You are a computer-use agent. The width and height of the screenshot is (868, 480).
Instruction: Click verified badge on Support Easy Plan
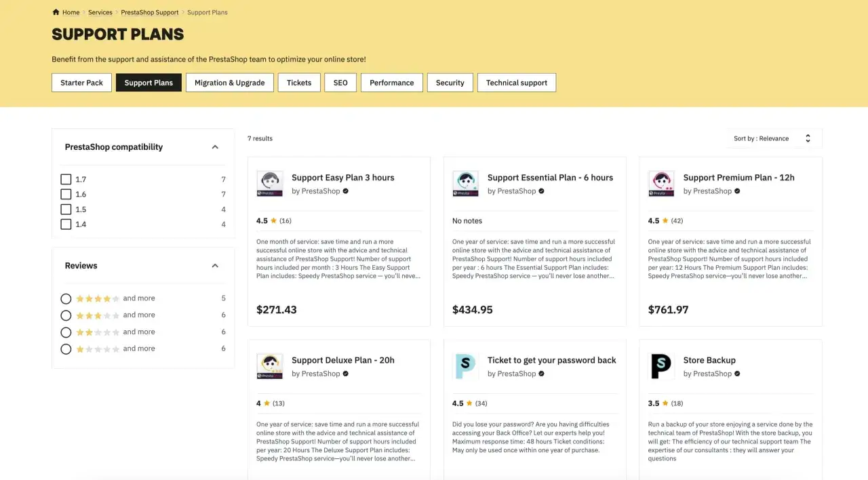point(346,191)
